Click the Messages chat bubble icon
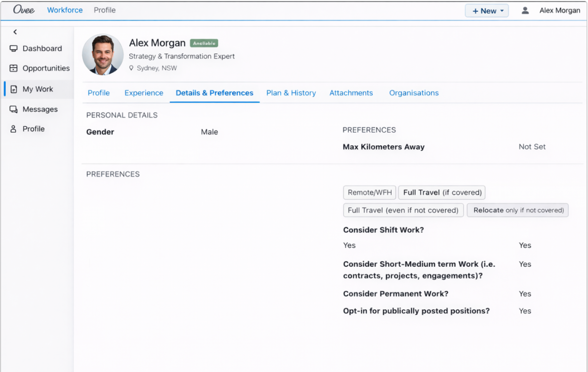This screenshot has width=588, height=372. pyautogui.click(x=14, y=110)
